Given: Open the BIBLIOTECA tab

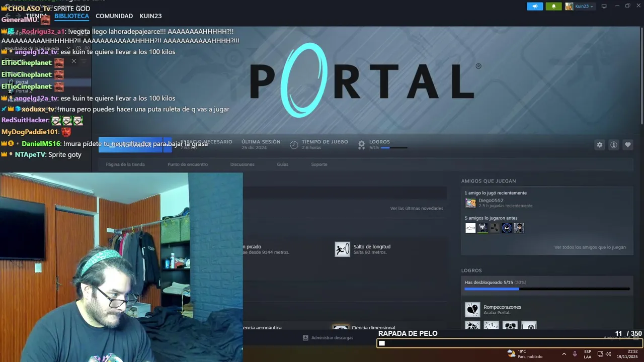Looking at the screenshot, I should point(71,16).
